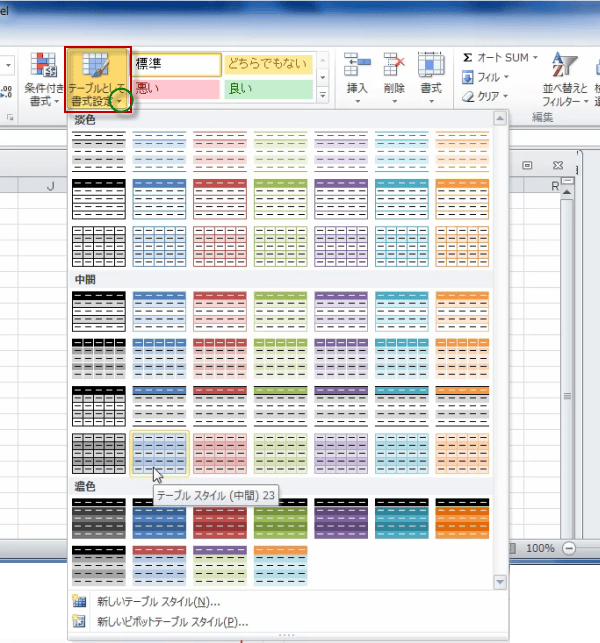Expand the cell styles gallery More button
The height and width of the screenshot is (643, 600).
pos(323,95)
